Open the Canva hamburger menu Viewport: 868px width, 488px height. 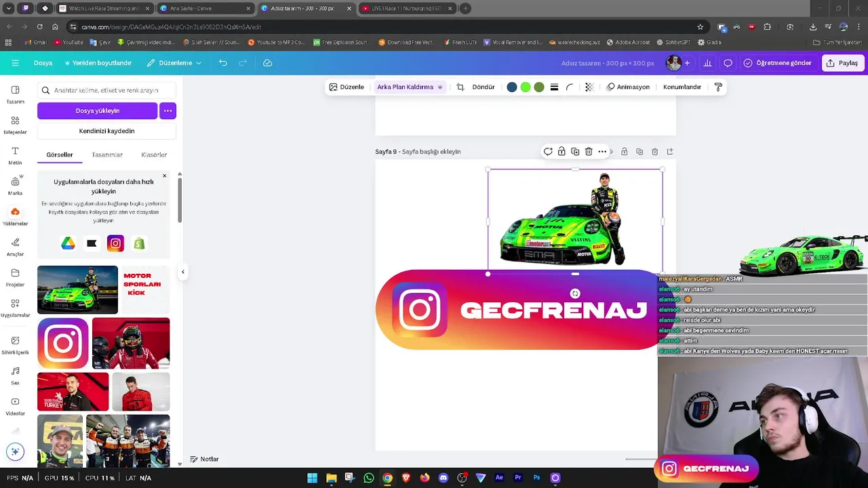15,63
